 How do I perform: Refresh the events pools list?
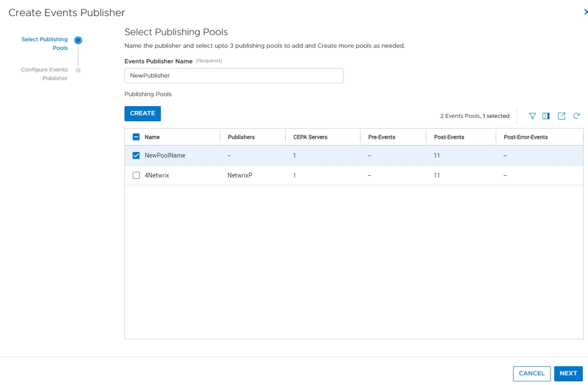pyautogui.click(x=577, y=116)
